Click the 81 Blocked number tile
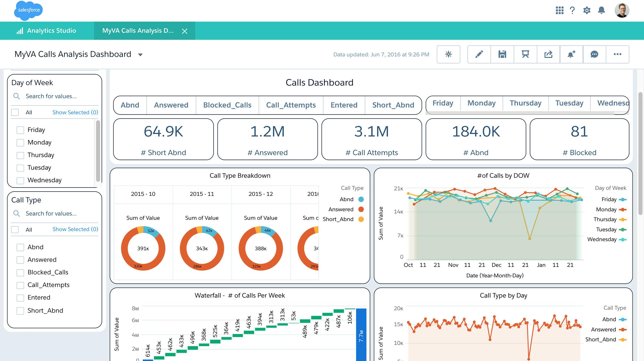Image resolution: width=644 pixels, height=361 pixels. [580, 139]
